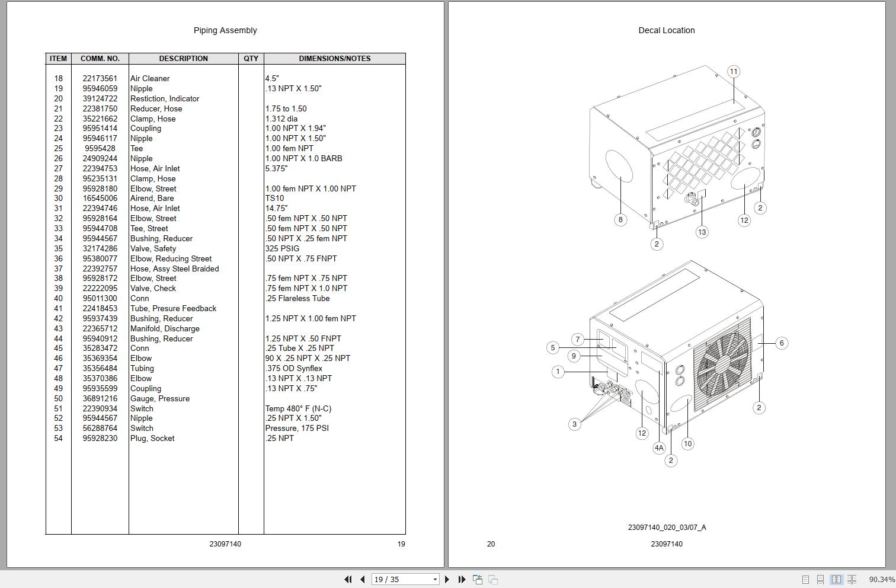Return to the previous view

pyautogui.click(x=478, y=579)
